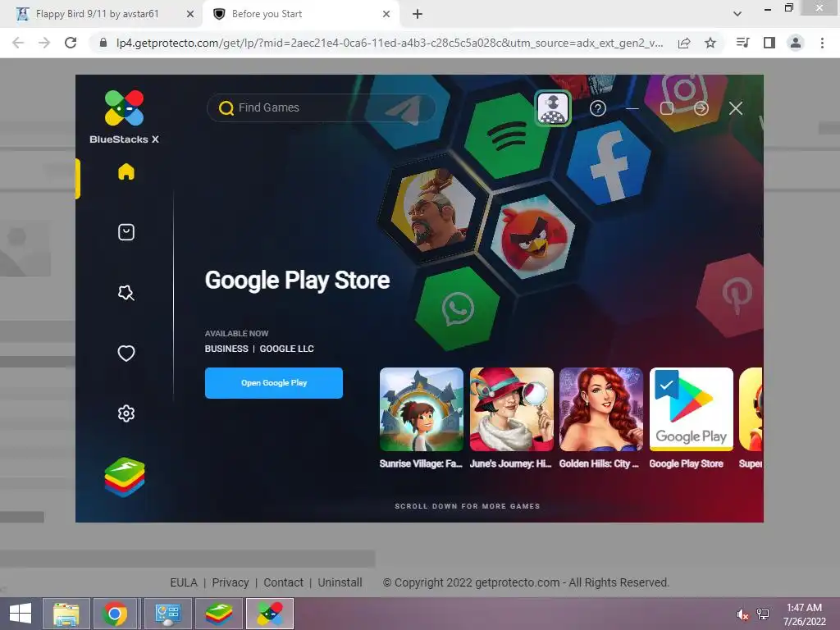Click Scroll Down For More Games text
Image resolution: width=840 pixels, height=630 pixels.
(467, 506)
